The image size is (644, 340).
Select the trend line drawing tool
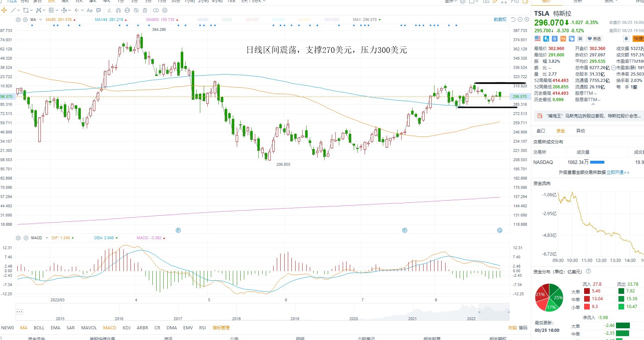pos(13,10)
